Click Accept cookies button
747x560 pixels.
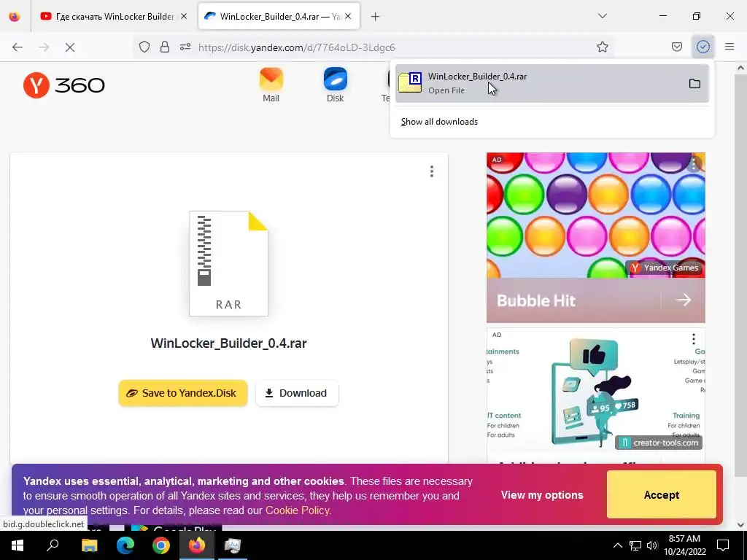click(x=661, y=495)
